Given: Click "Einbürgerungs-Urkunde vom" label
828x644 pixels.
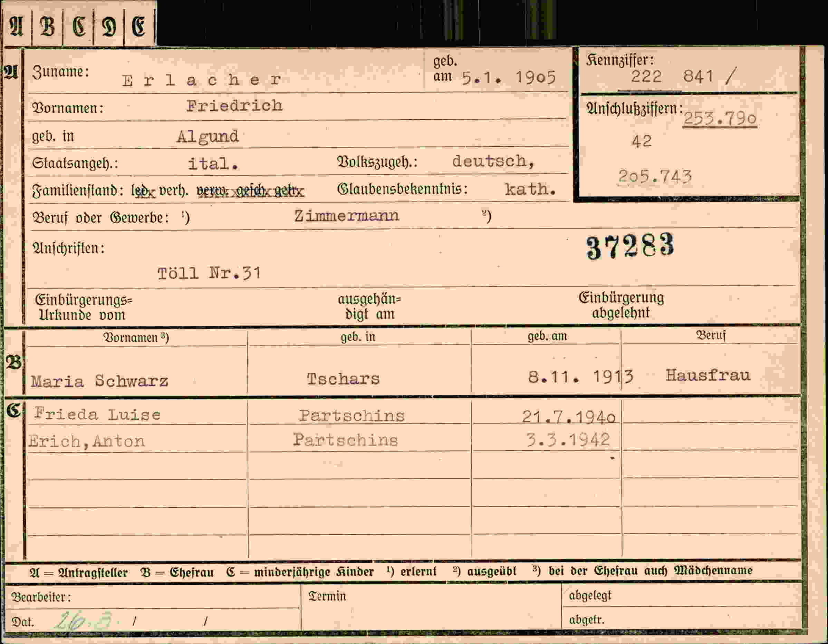Looking at the screenshot, I should (x=84, y=308).
